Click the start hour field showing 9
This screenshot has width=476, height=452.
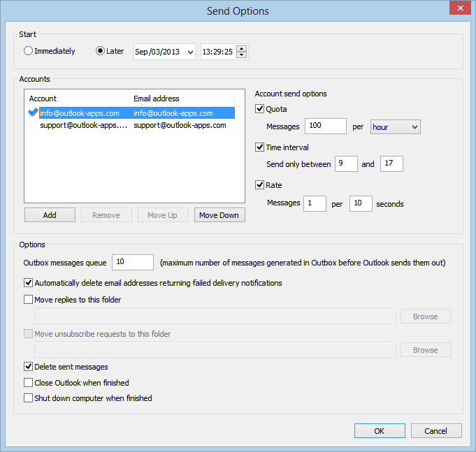(x=346, y=163)
